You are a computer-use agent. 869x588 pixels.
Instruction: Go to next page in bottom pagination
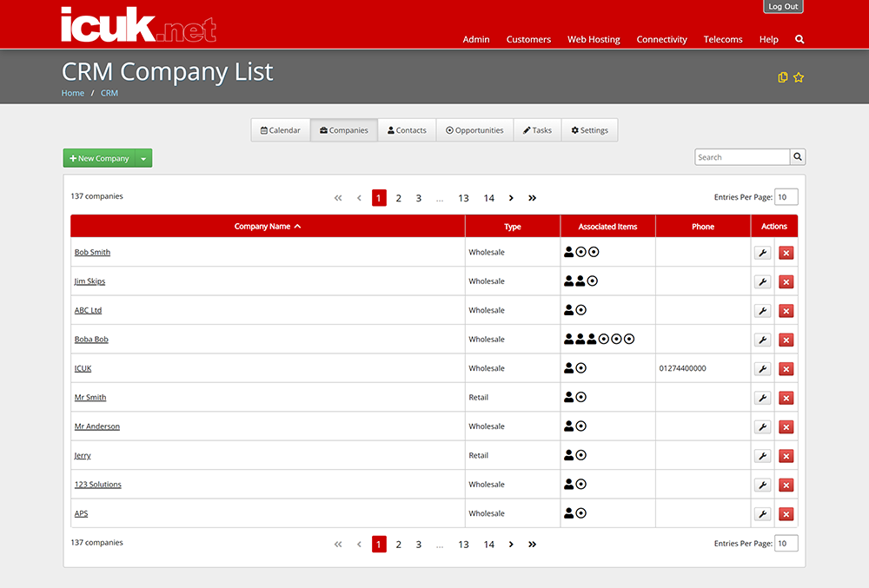[511, 545]
